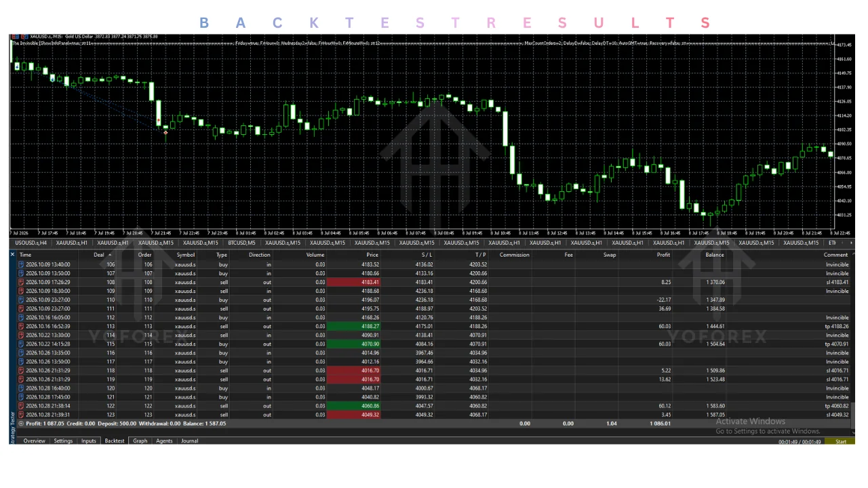Viewport: 868px width, 488px height.
Task: Click the balance cell 1 370.06
Action: [715, 282]
